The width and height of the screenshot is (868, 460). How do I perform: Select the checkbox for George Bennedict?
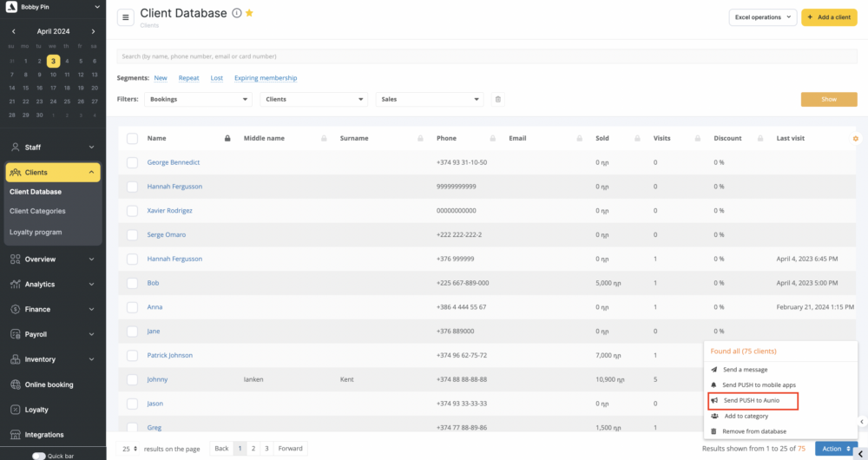(x=132, y=162)
